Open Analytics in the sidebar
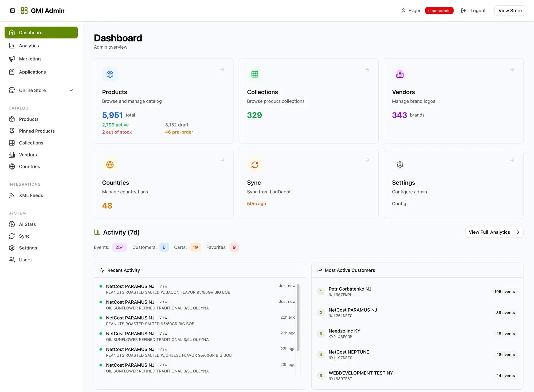 click(x=41, y=46)
